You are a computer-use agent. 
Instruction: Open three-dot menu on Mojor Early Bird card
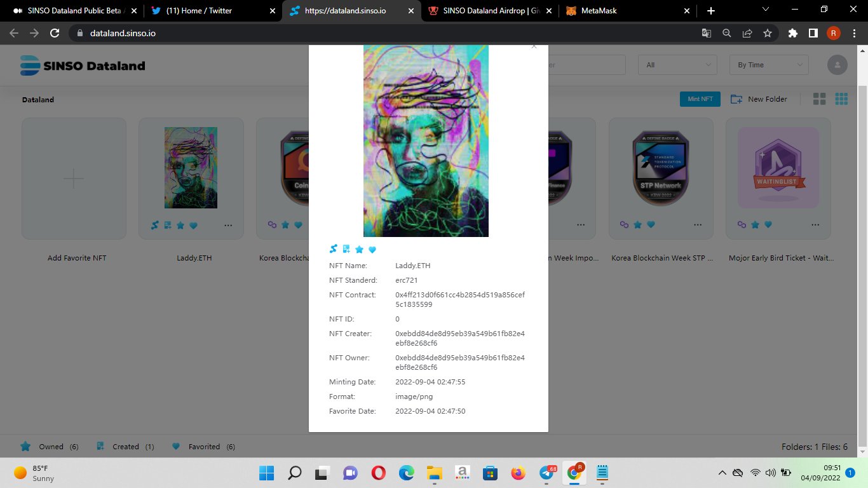815,225
